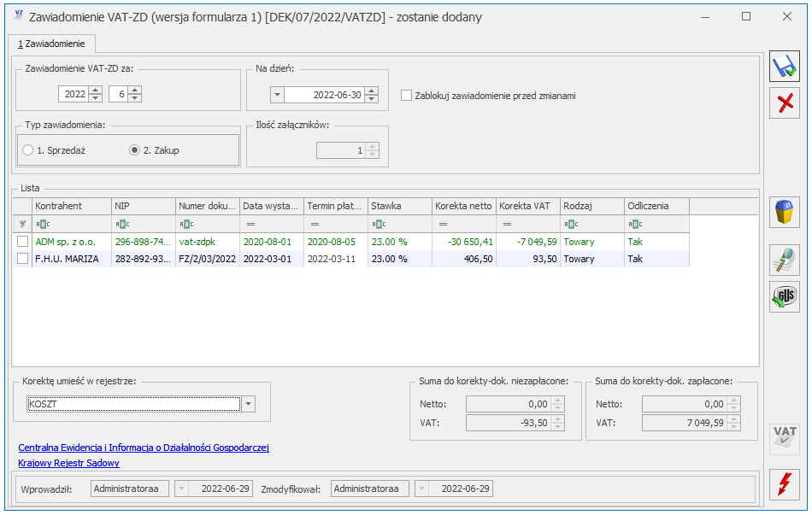Switch to the 1 Zawiadomienie tab

(51, 44)
